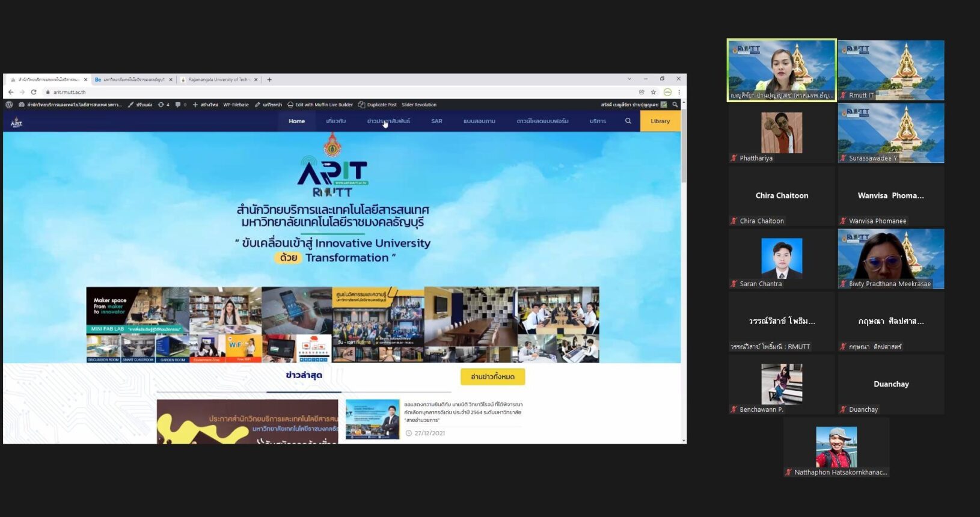Click the yellow Library button
Screen dimensions: 980x517
(660, 121)
